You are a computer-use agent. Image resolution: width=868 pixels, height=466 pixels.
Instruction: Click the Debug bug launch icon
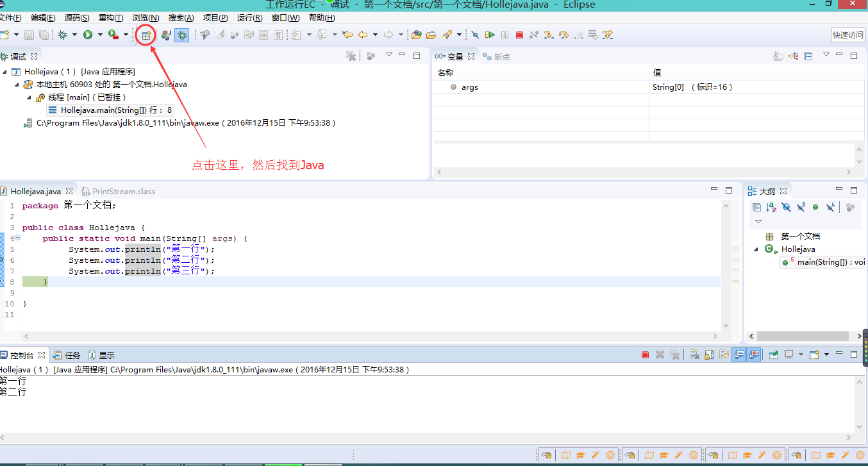(63, 35)
